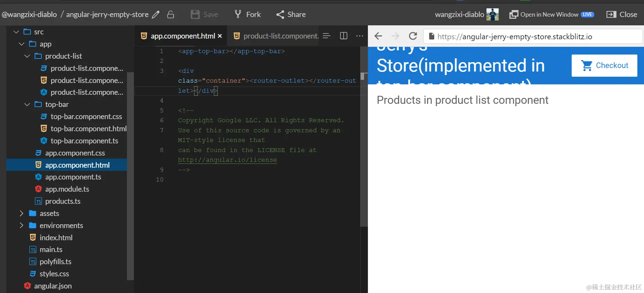644x293 pixels.
Task: Open styles.css file
Action: point(54,274)
